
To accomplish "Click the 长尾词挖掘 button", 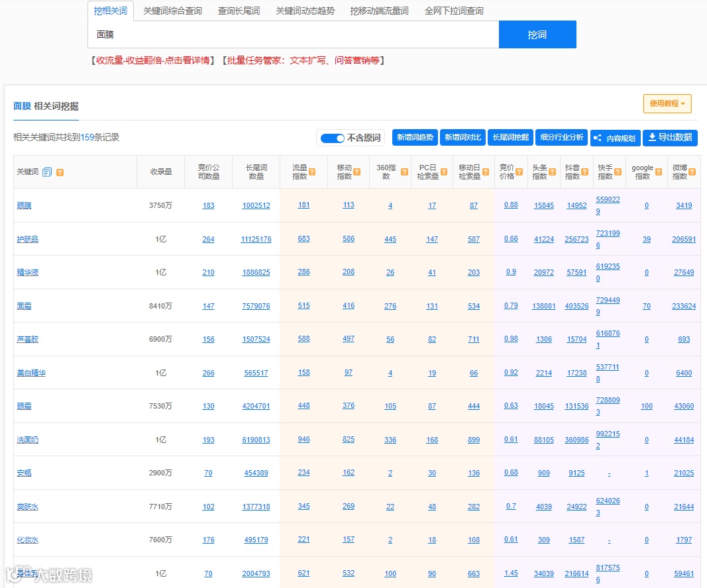I will click(x=510, y=138).
